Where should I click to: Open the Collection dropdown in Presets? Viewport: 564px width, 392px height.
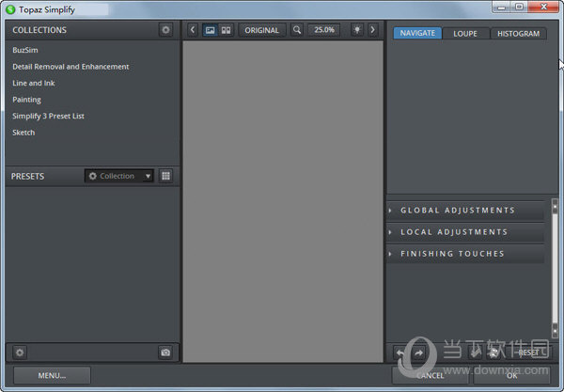[119, 176]
